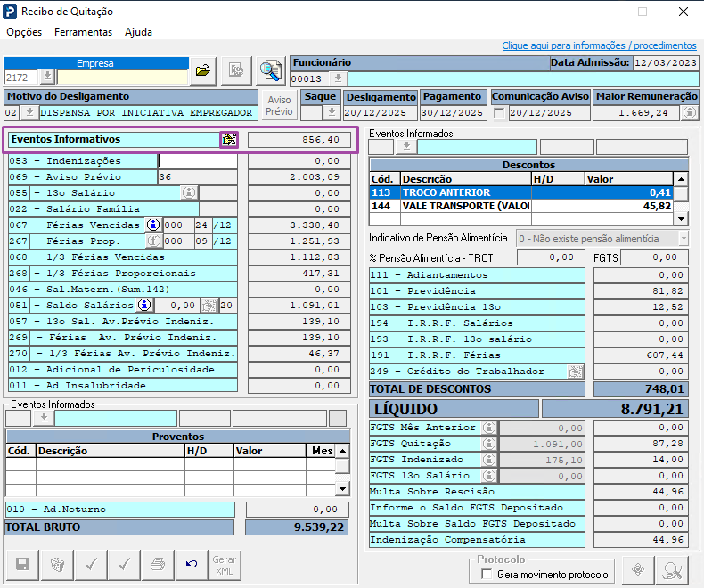
Task: Click info icon beside FGTS Quitação
Action: tap(489, 444)
